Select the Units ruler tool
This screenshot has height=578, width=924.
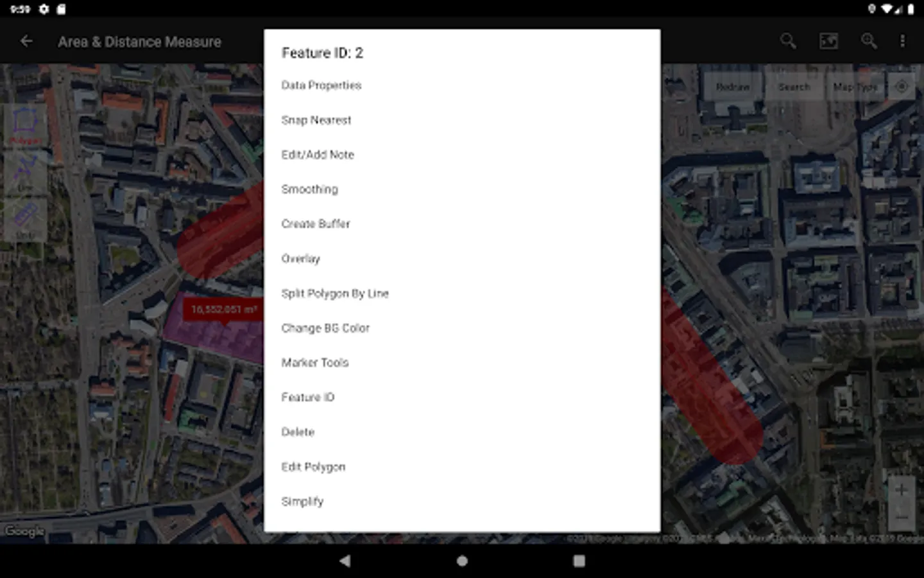25,220
